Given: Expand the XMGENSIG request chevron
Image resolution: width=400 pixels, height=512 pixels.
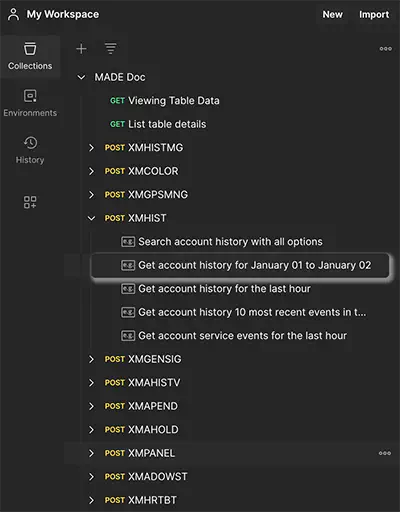Looking at the screenshot, I should [x=91, y=359].
